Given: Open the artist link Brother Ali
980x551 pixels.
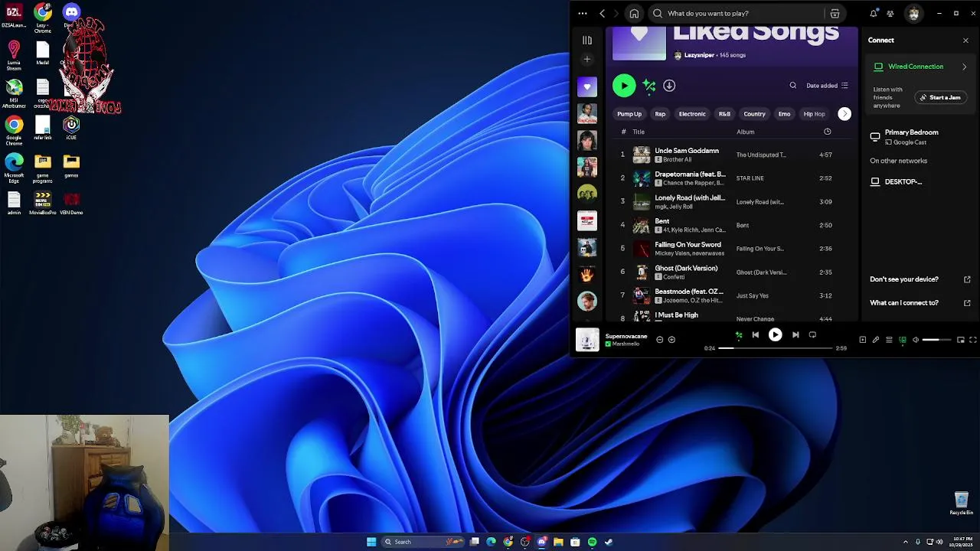Looking at the screenshot, I should [x=677, y=160].
